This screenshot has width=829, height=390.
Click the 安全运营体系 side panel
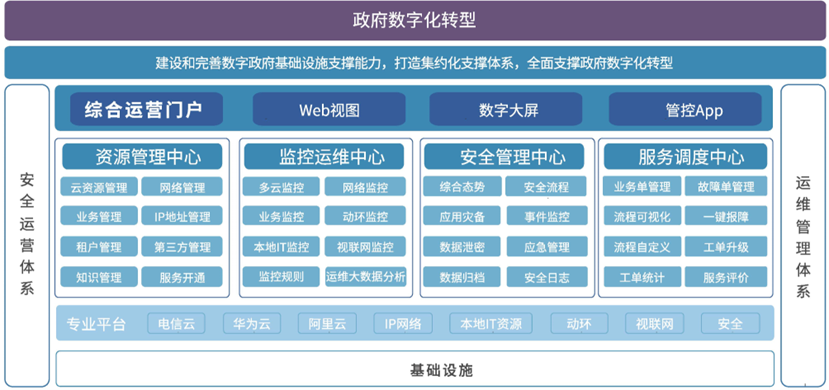[x=27, y=235]
